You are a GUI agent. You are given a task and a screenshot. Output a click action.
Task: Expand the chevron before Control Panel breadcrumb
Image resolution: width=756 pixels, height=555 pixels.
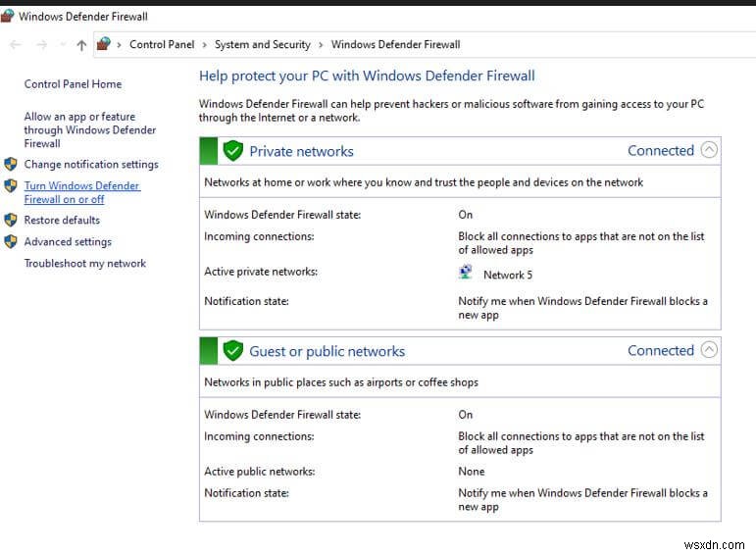[119, 45]
